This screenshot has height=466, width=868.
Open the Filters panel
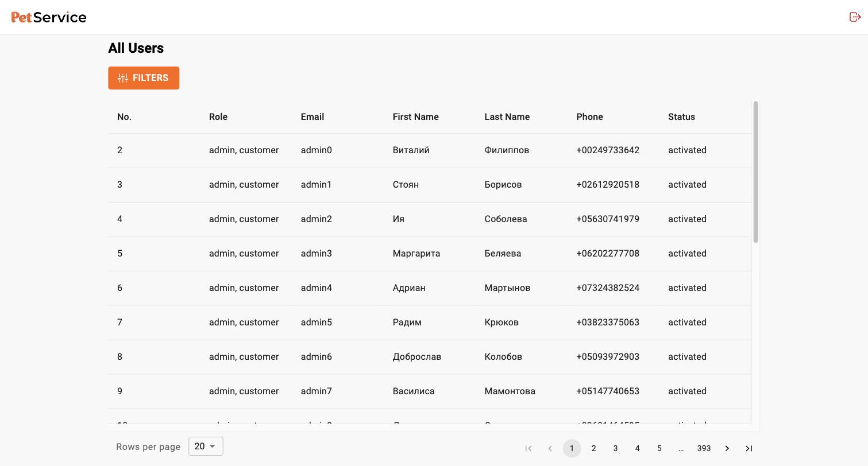pos(144,78)
